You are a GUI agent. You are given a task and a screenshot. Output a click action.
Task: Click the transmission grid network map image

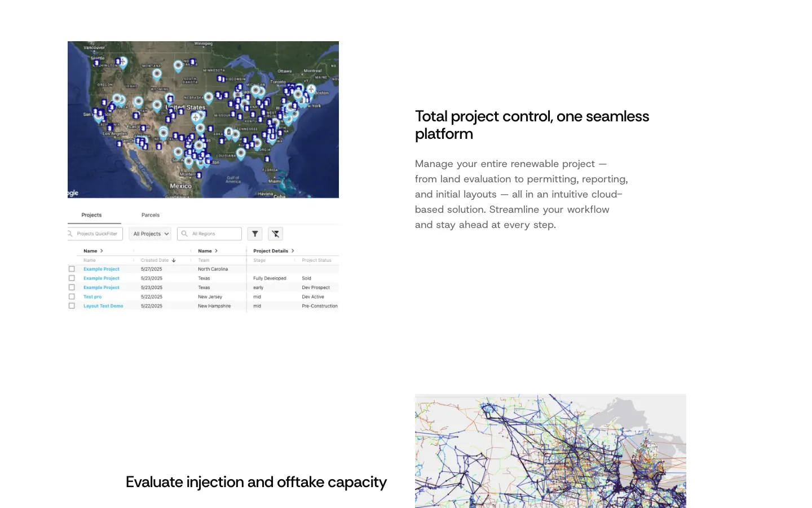pos(550,451)
